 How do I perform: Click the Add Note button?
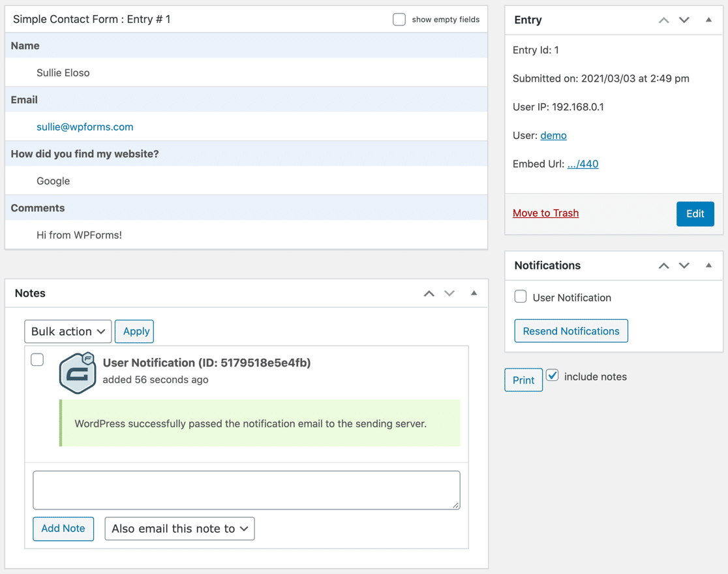click(63, 529)
